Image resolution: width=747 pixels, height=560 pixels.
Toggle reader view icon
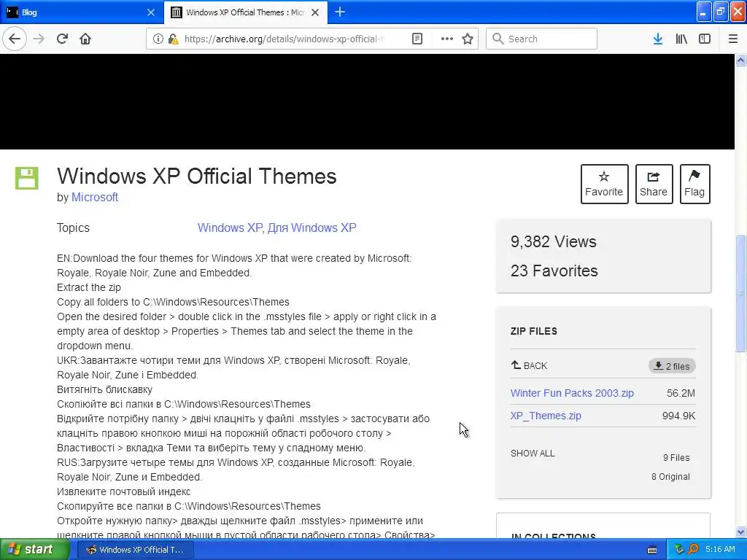(417, 39)
